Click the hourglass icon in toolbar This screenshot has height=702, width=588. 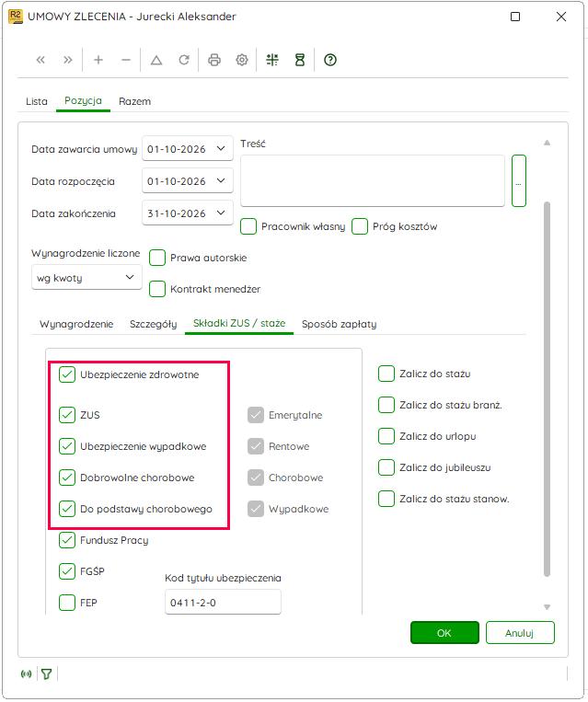coord(300,60)
